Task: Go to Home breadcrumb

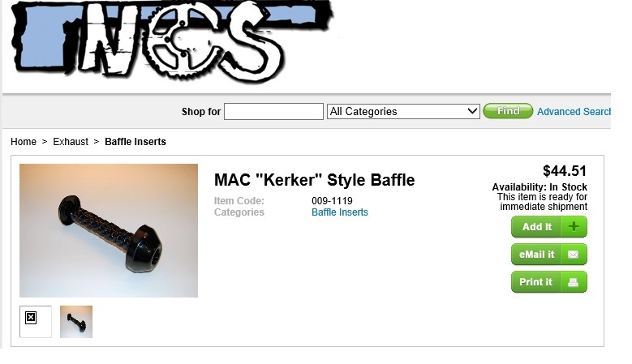Action: tap(24, 142)
